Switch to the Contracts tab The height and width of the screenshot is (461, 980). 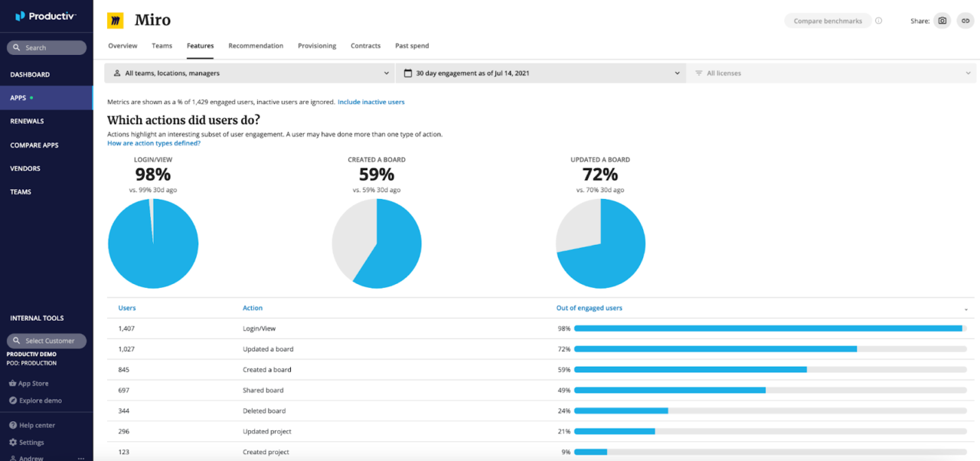365,46
